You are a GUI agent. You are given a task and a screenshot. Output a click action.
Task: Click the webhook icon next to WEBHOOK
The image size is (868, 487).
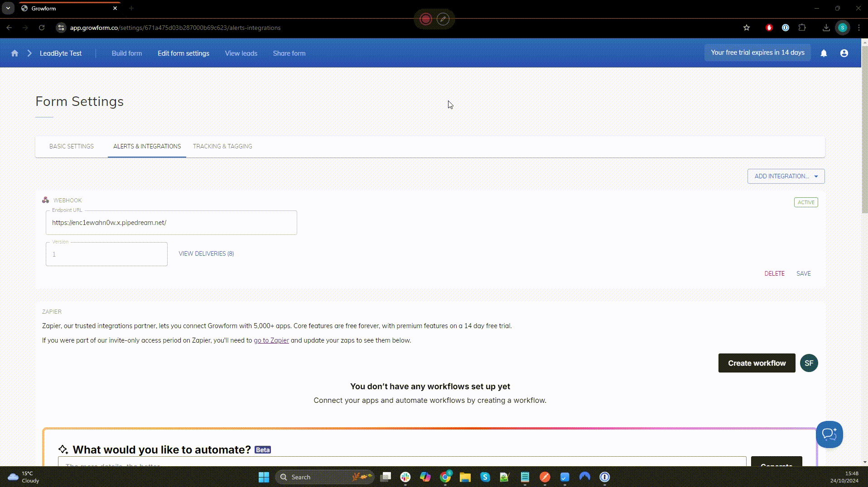point(45,200)
